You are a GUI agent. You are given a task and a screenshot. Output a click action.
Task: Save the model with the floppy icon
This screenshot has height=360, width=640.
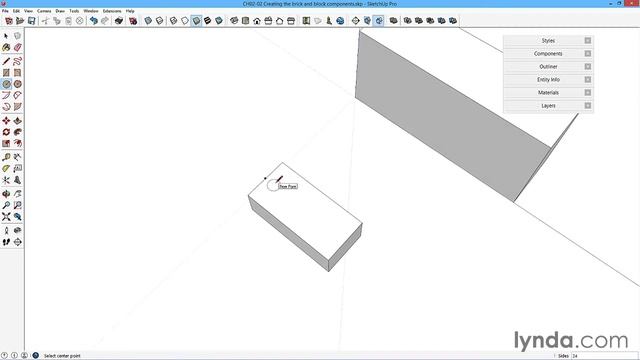pos(31,21)
